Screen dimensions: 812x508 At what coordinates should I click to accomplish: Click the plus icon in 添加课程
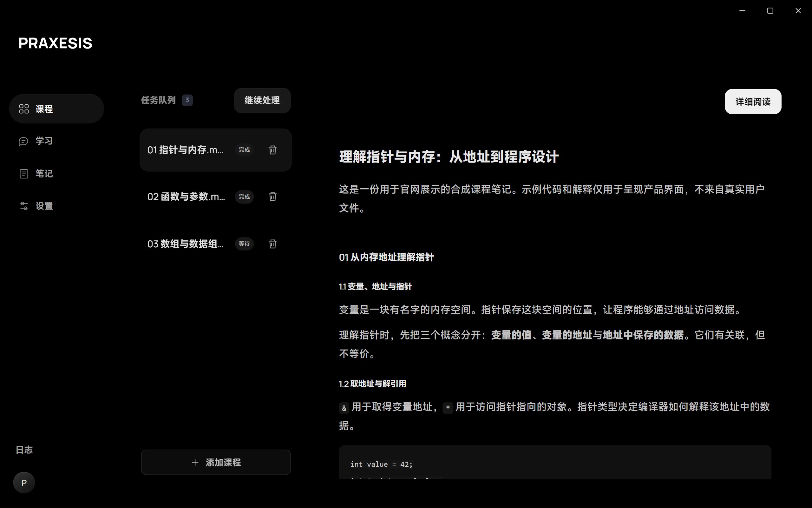tap(195, 462)
